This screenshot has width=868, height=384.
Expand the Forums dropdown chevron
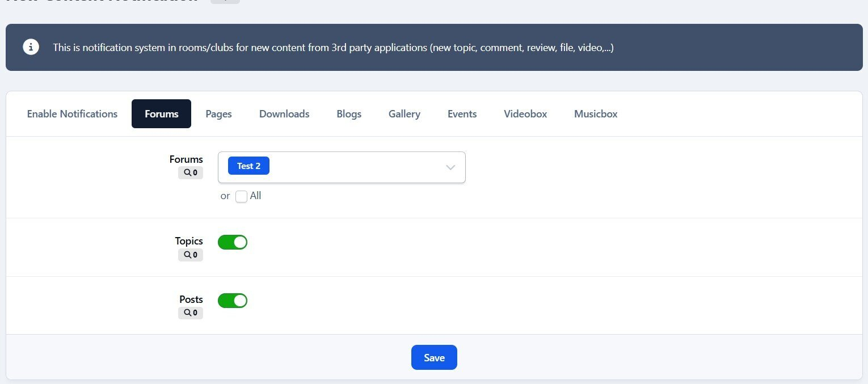pos(450,167)
